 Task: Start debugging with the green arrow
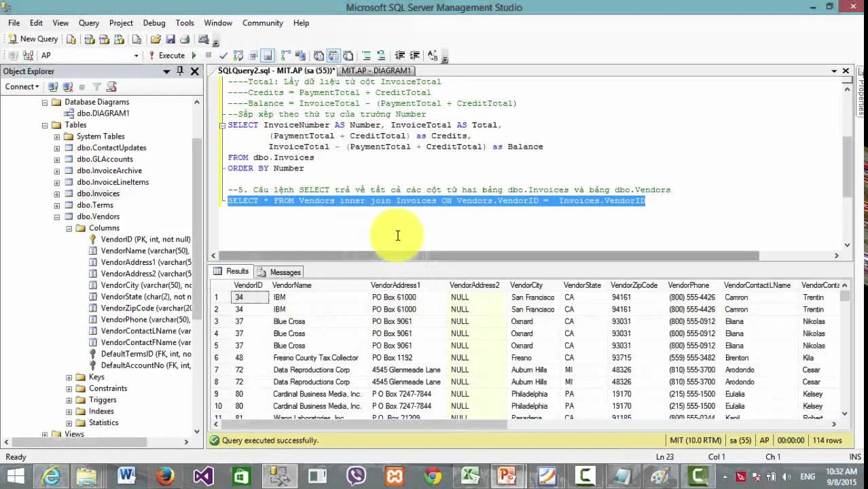coord(194,56)
